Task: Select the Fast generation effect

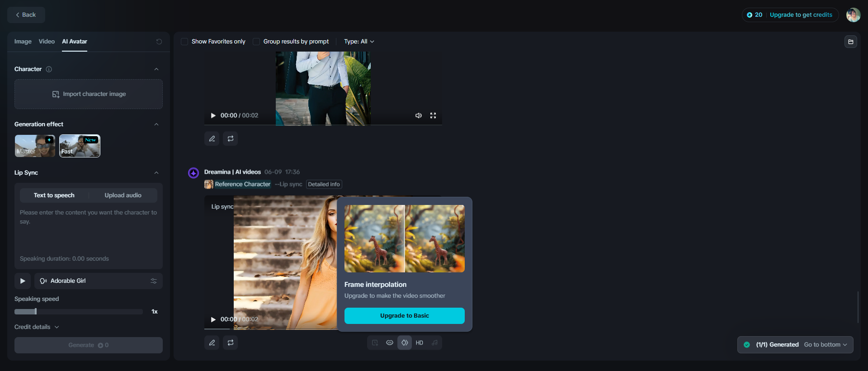Action: pos(80,146)
